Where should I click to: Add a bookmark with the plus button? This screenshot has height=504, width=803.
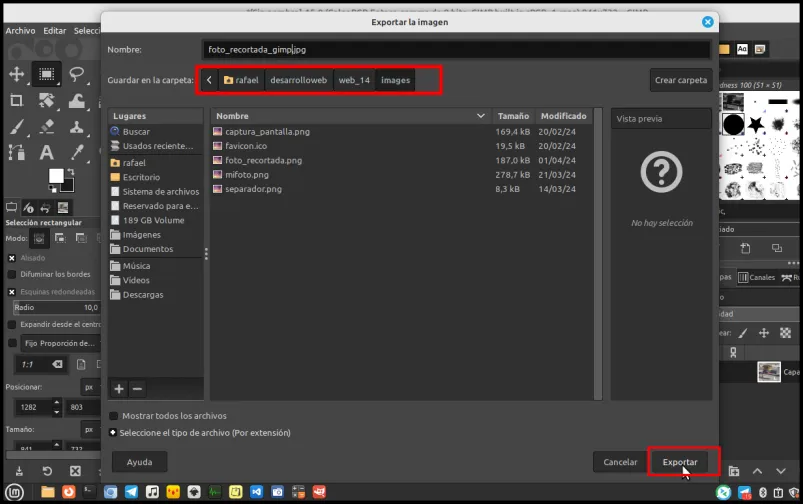pyautogui.click(x=119, y=389)
